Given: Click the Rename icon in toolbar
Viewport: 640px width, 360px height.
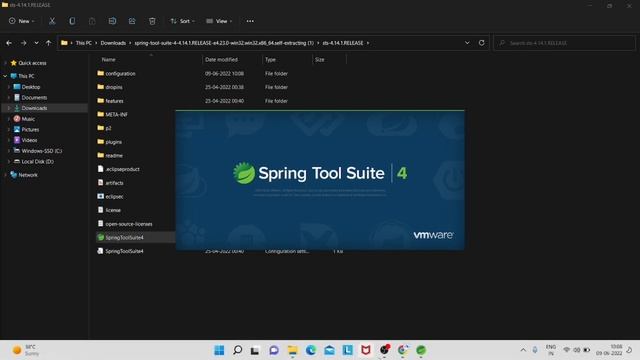Looking at the screenshot, I should point(112,21).
